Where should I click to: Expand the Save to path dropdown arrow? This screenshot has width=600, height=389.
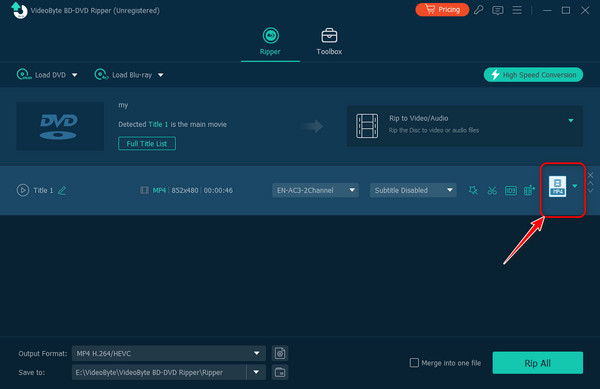coord(256,372)
